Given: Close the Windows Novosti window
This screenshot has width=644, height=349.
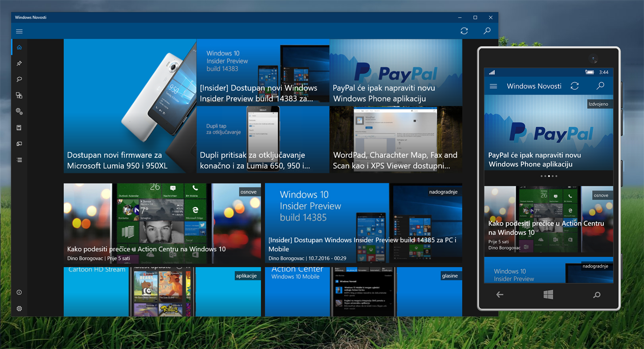Looking at the screenshot, I should pyautogui.click(x=491, y=17).
